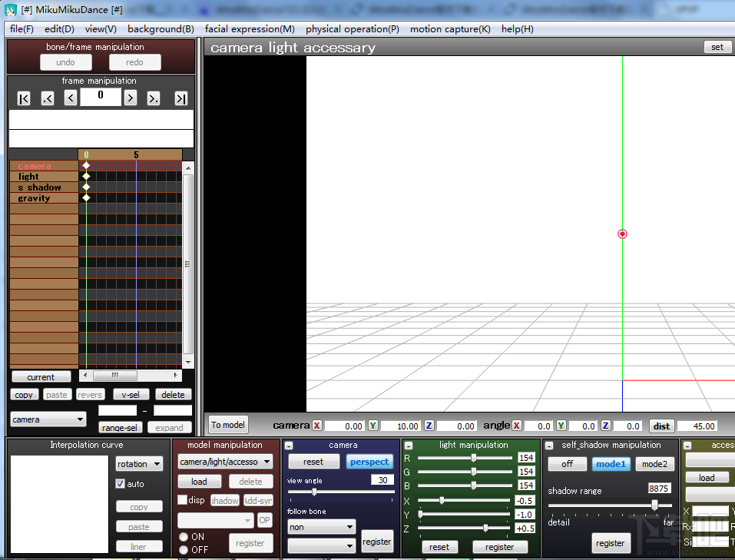The image size is (735, 560).
Task: Click the perspect camera button
Action: point(369,462)
